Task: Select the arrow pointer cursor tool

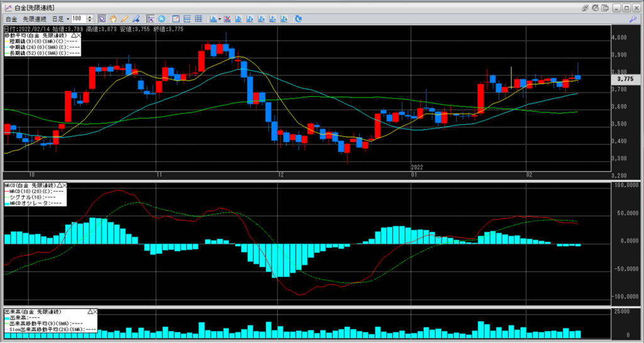Action: click(x=102, y=19)
